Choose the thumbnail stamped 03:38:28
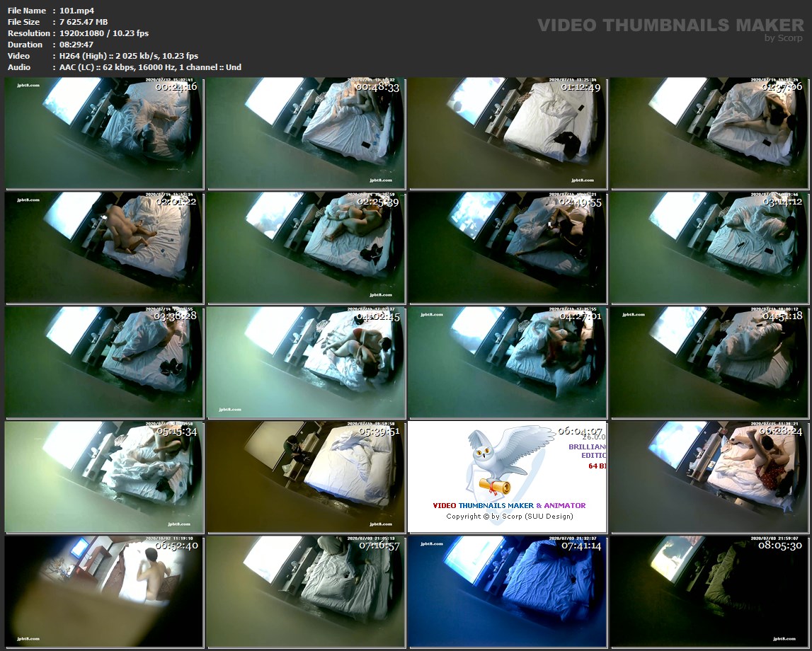812x651 pixels. (104, 362)
